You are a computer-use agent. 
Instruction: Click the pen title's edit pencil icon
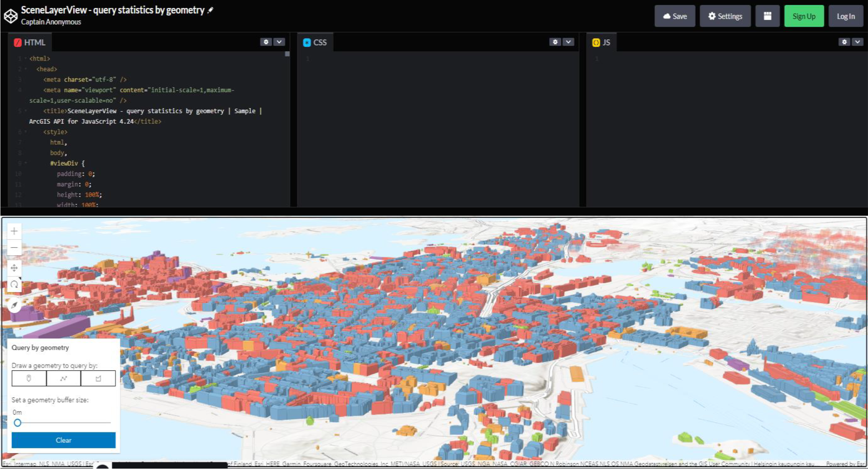coord(210,10)
